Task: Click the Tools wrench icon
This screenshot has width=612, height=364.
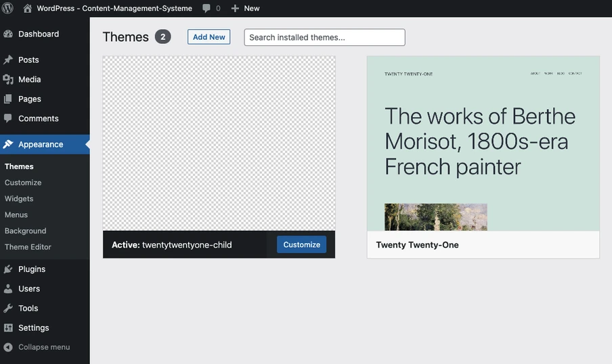Action: (8, 308)
